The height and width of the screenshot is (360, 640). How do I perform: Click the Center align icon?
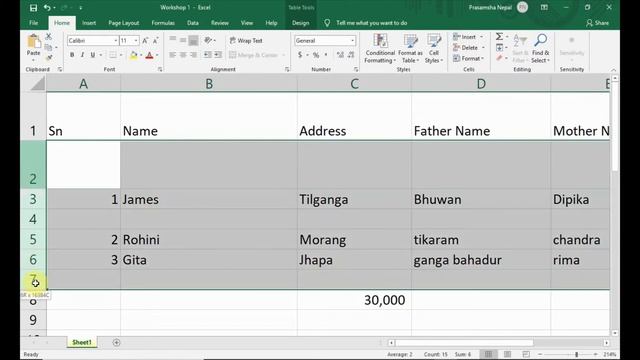point(183,55)
